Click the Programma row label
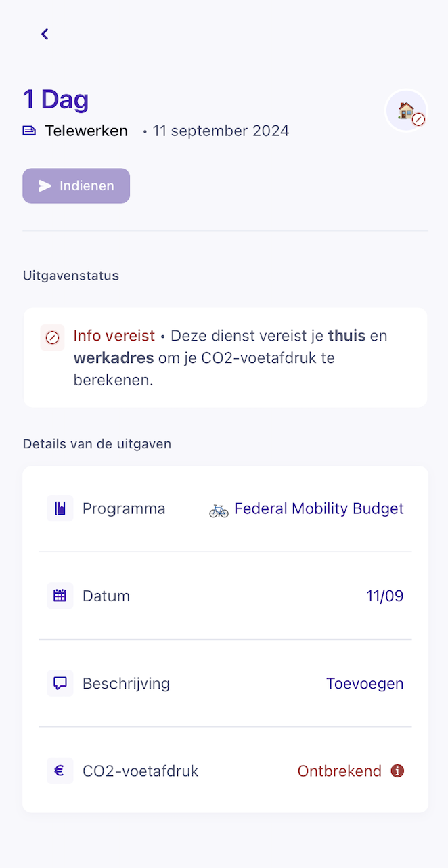The image size is (448, 868). pos(124,508)
